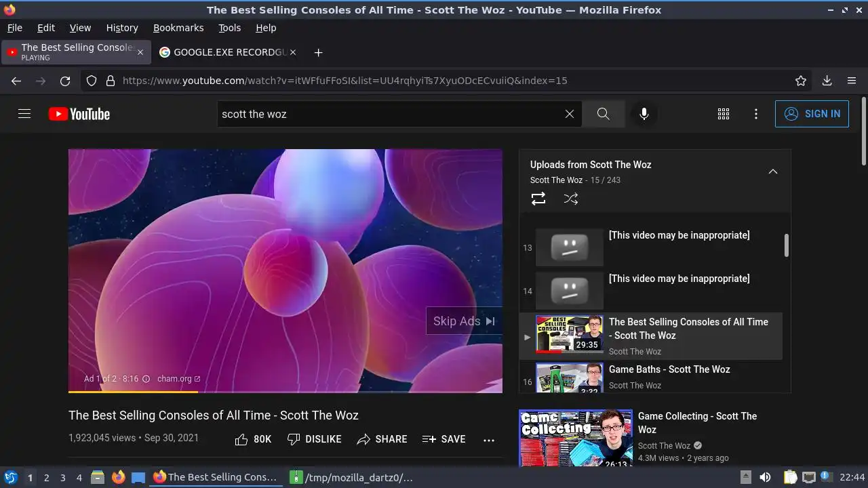Skip the ad with Skip Ads

[464, 321]
